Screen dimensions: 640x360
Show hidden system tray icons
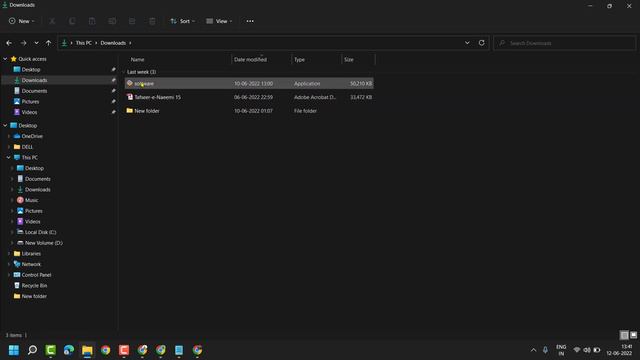pyautogui.click(x=533, y=350)
